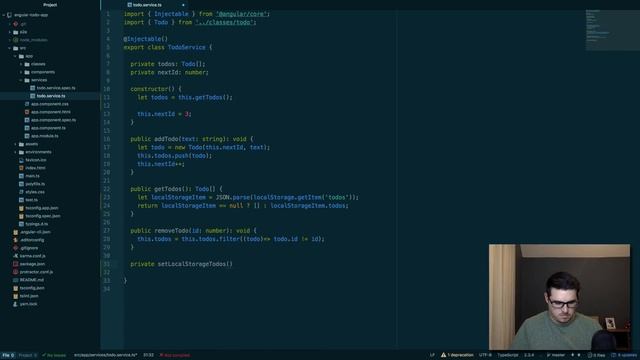Image resolution: width=640 pixels, height=360 pixels.
Task: Open tslint.json file
Action: tap(29, 296)
